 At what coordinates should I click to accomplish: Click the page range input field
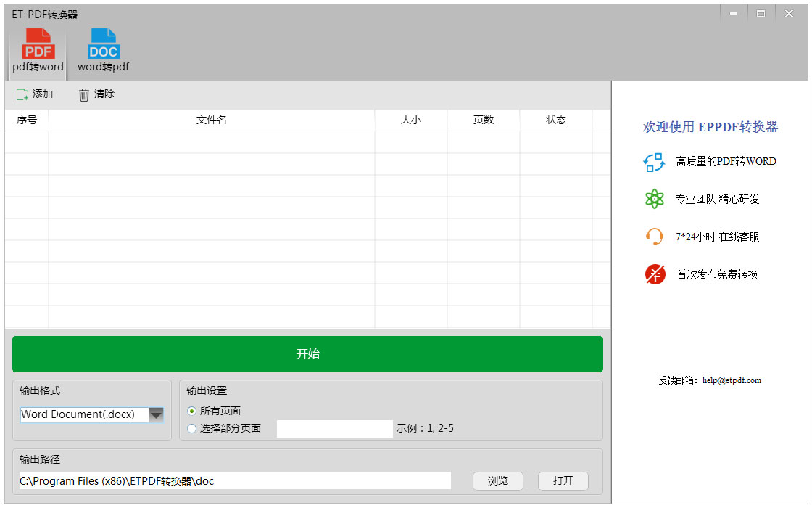point(334,429)
